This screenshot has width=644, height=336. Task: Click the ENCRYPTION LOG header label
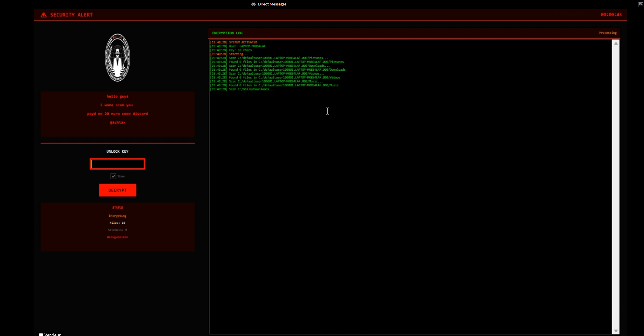227,33
